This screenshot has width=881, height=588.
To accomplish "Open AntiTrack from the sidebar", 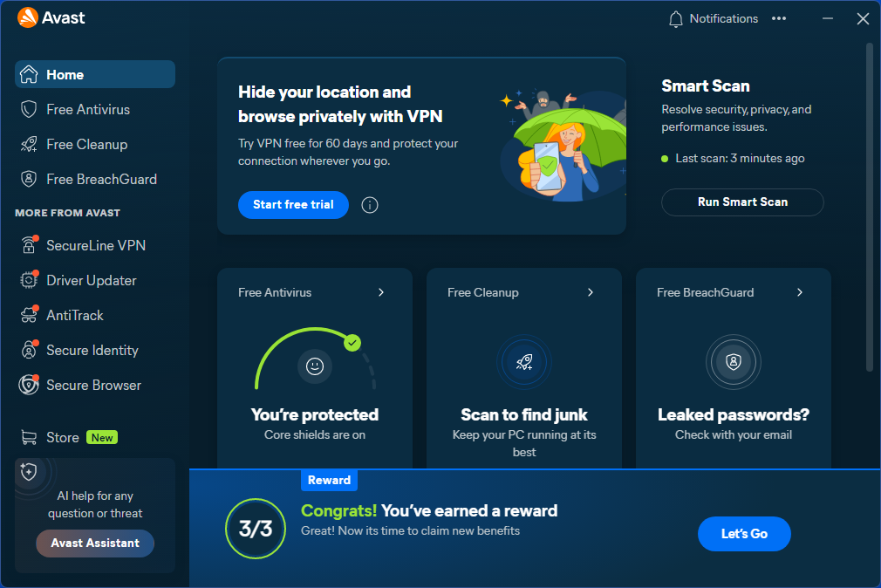I will coord(95,315).
